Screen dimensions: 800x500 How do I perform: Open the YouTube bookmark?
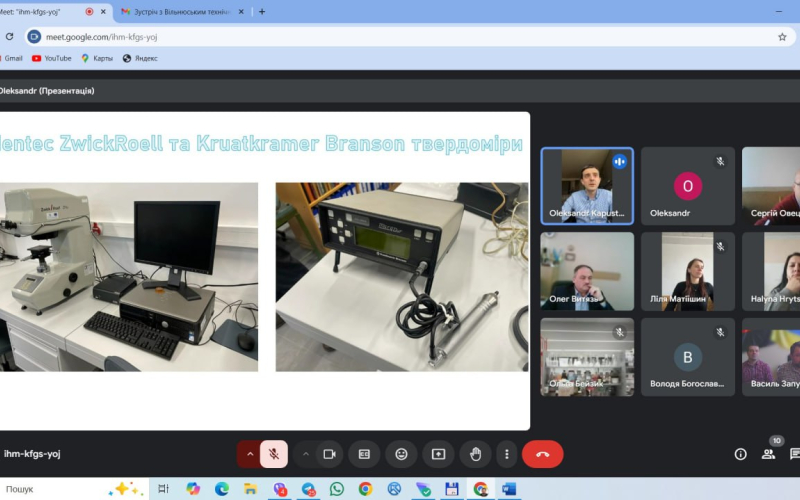click(x=52, y=58)
